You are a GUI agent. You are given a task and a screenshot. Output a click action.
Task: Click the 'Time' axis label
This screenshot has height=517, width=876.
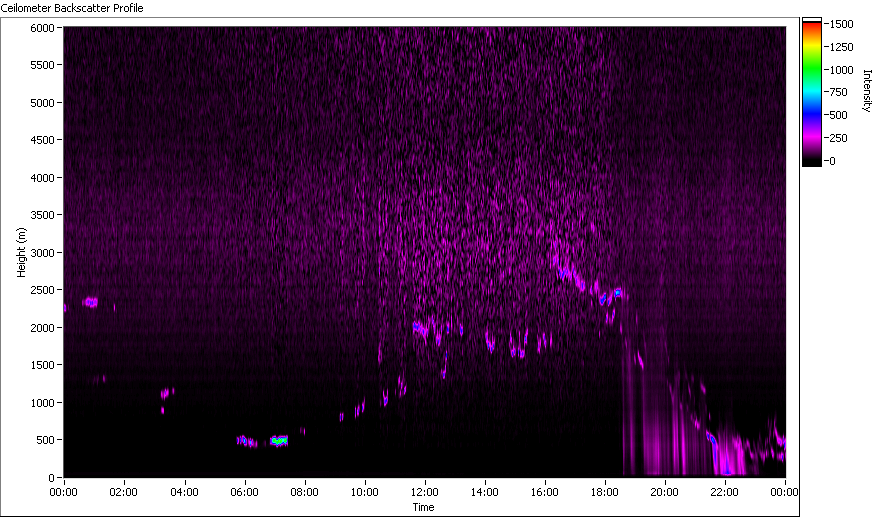tap(423, 507)
